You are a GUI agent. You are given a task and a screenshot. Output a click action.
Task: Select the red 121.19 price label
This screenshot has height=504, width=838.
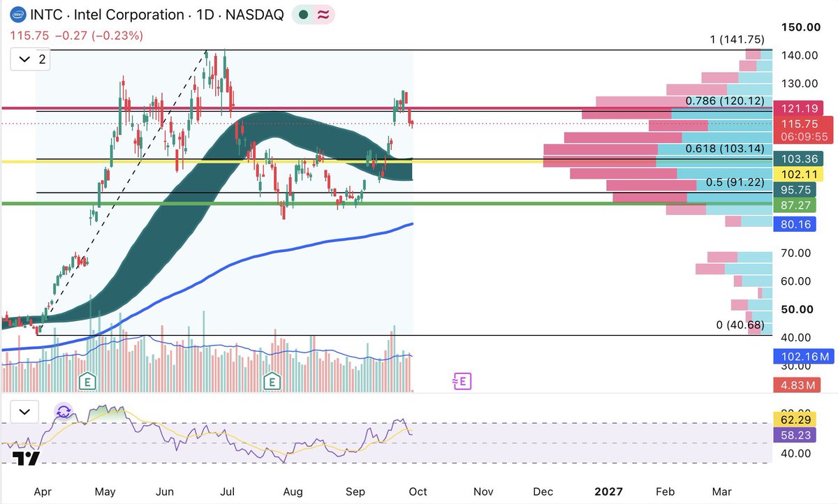pyautogui.click(x=799, y=108)
